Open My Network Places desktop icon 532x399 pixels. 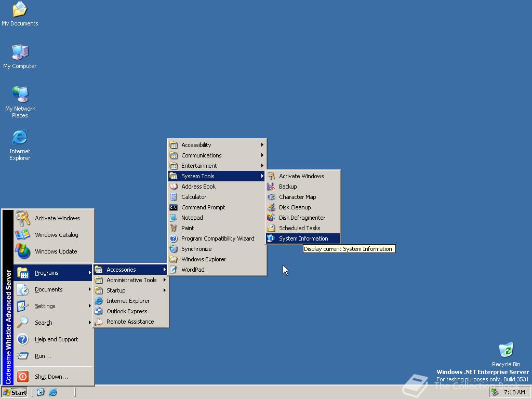coord(20,102)
